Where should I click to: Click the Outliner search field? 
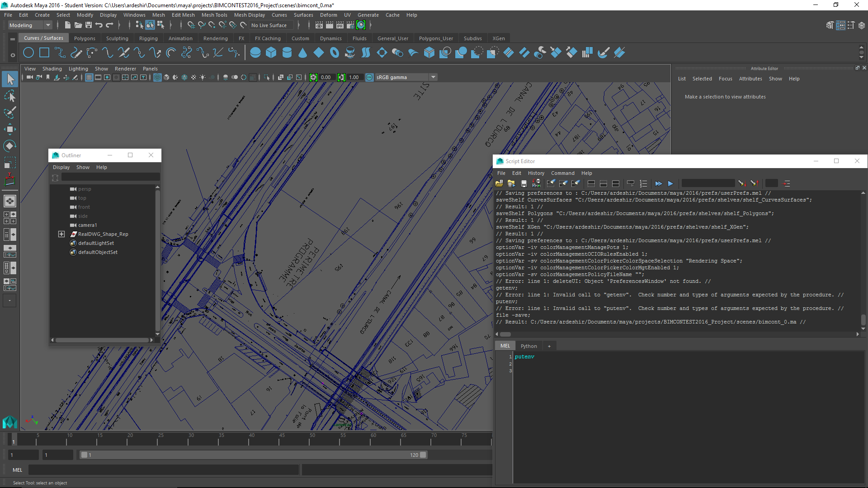[110, 177]
